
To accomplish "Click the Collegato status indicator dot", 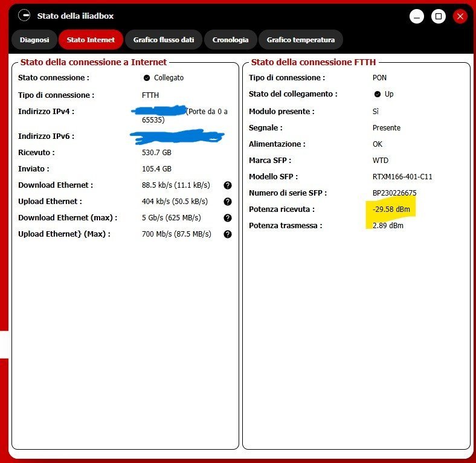I will 146,78.
